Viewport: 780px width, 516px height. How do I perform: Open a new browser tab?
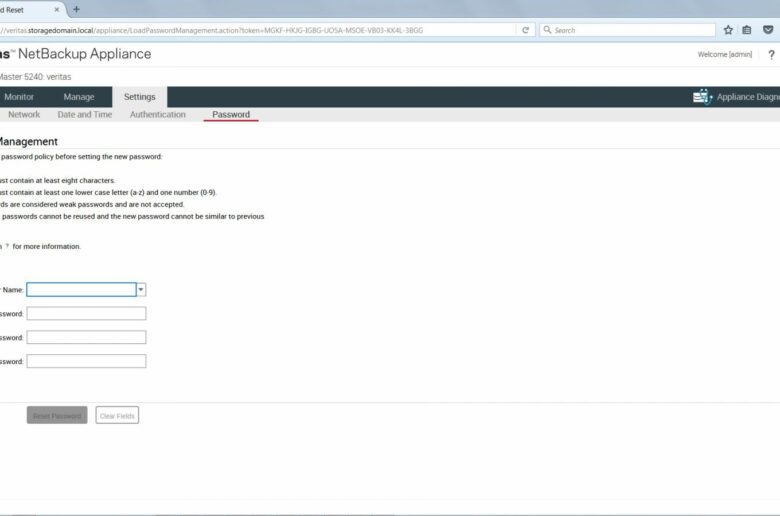(76, 9)
